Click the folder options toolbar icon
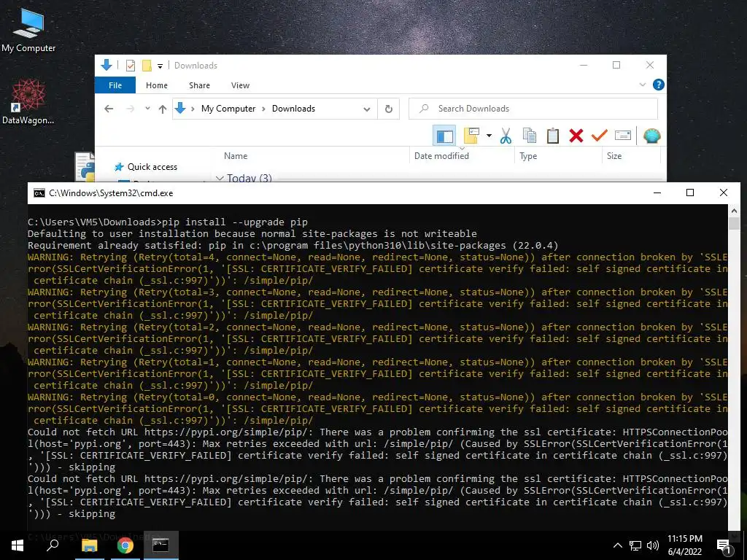Image resolution: width=747 pixels, height=560 pixels. click(x=471, y=136)
